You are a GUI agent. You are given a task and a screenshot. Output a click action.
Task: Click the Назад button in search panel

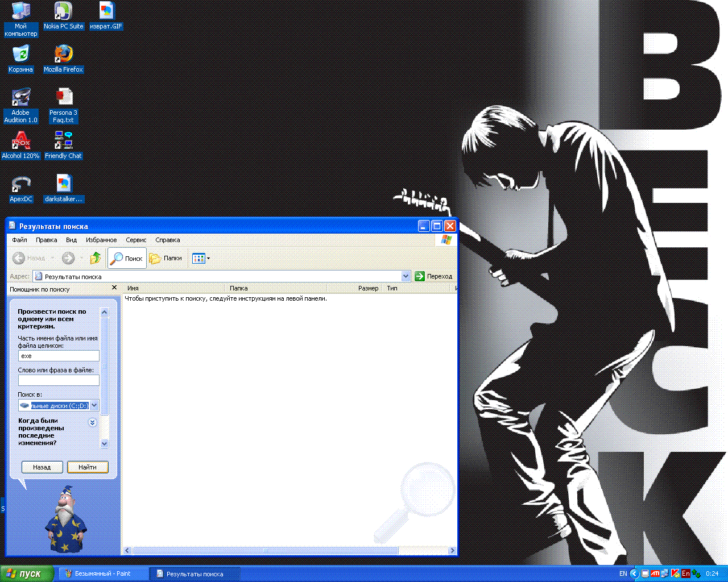42,467
